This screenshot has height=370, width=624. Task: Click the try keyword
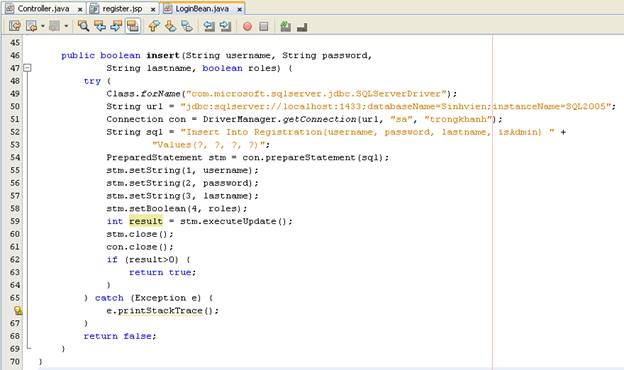pos(92,81)
